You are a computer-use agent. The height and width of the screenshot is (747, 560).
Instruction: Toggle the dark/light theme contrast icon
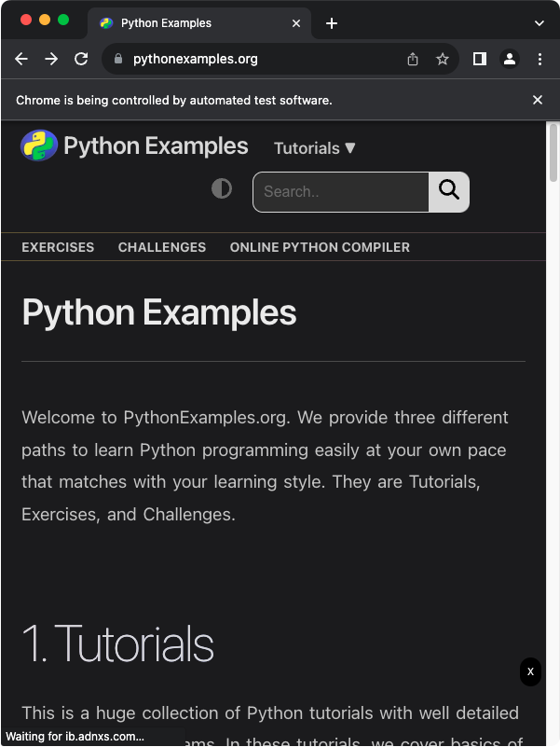222,188
